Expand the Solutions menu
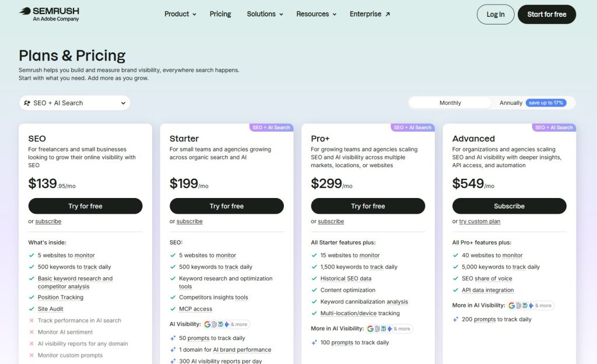Image resolution: width=597 pixels, height=364 pixels. point(265,14)
